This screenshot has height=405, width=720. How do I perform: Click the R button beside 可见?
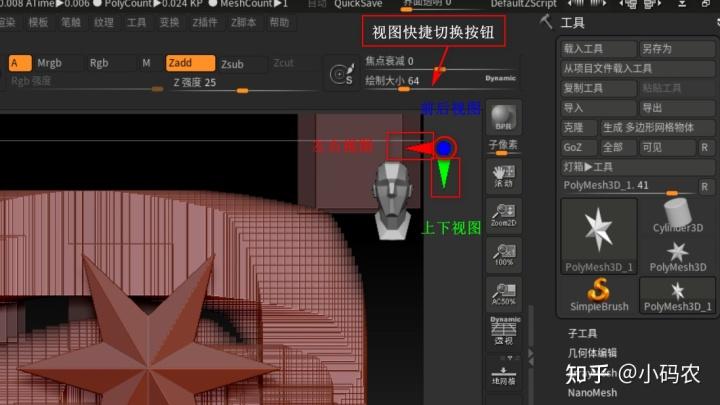pos(706,147)
